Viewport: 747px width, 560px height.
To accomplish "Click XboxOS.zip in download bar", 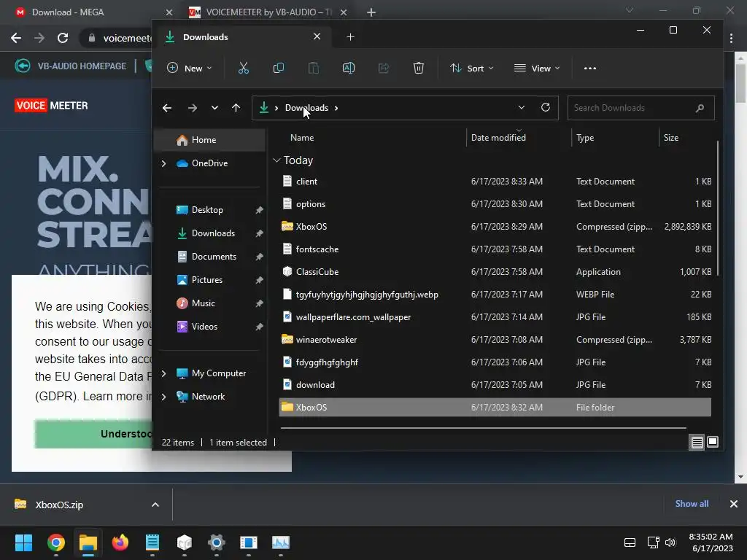I will [59, 505].
